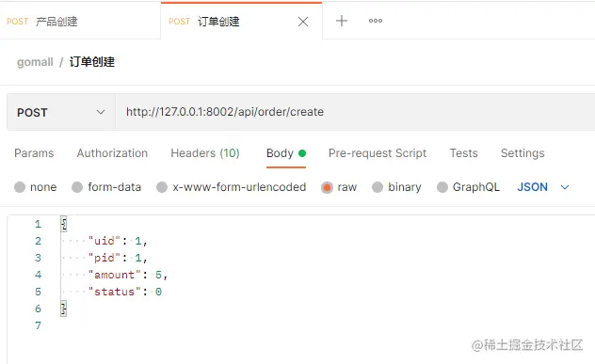Screen dimensions: 595x364
Task: Select the none body type radio
Action: point(20,187)
